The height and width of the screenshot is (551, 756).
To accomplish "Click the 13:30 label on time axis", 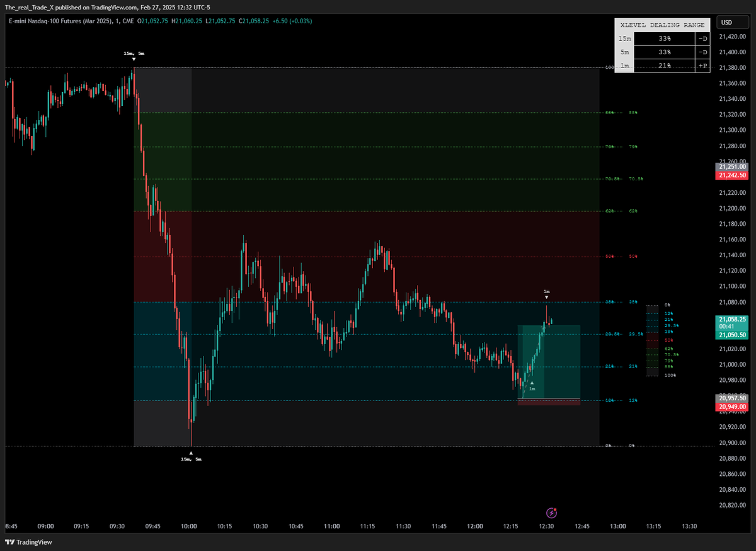I will coord(689,526).
